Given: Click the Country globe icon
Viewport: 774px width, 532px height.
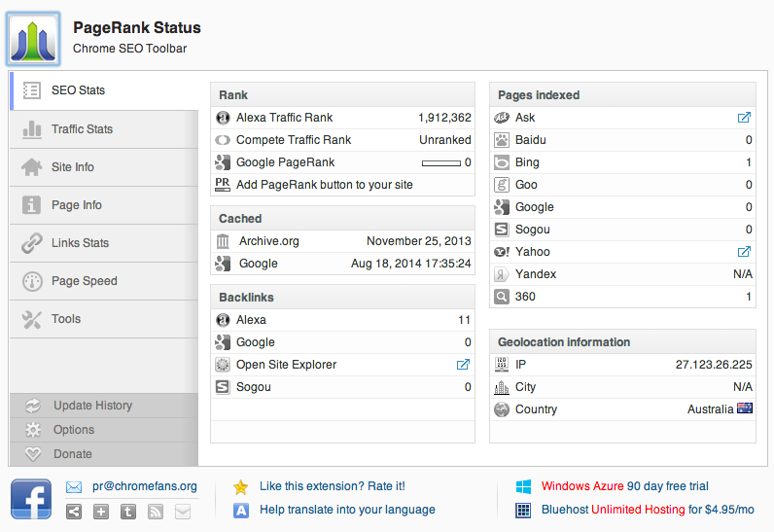Looking at the screenshot, I should (x=502, y=409).
